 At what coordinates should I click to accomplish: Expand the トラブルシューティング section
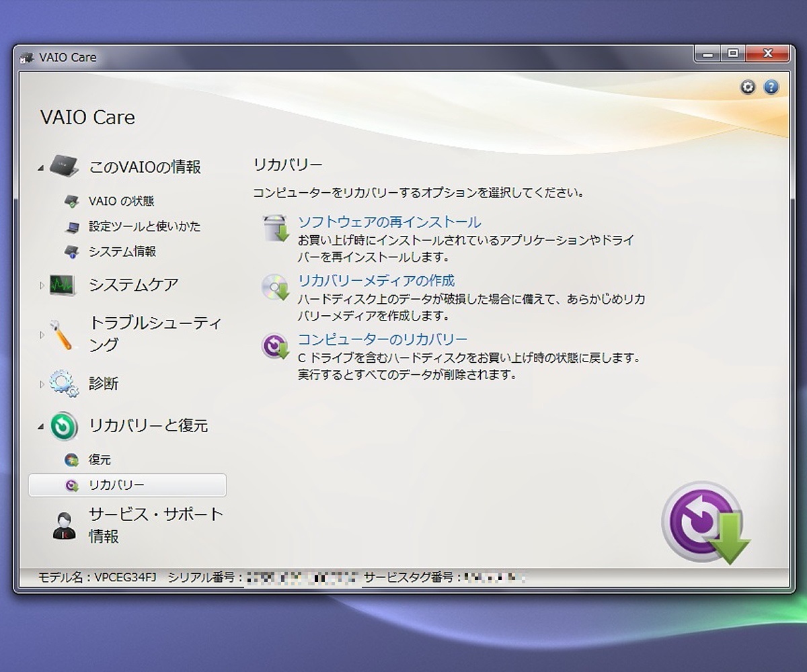[41, 334]
